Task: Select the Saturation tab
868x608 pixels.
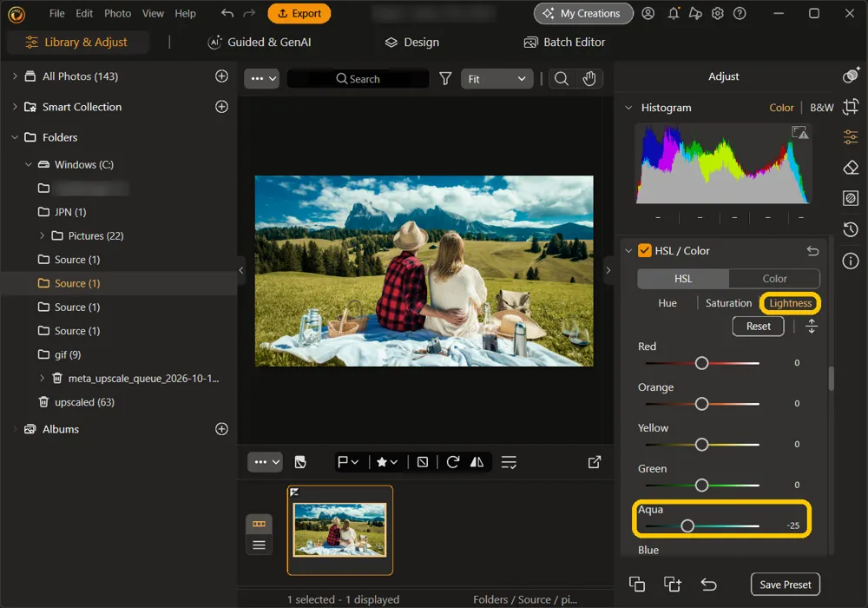Action: pos(728,303)
